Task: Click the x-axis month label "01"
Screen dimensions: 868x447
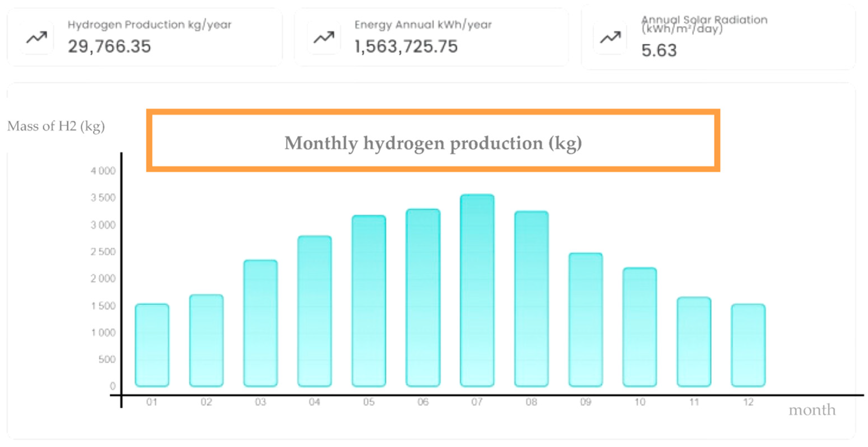Action: (x=152, y=402)
